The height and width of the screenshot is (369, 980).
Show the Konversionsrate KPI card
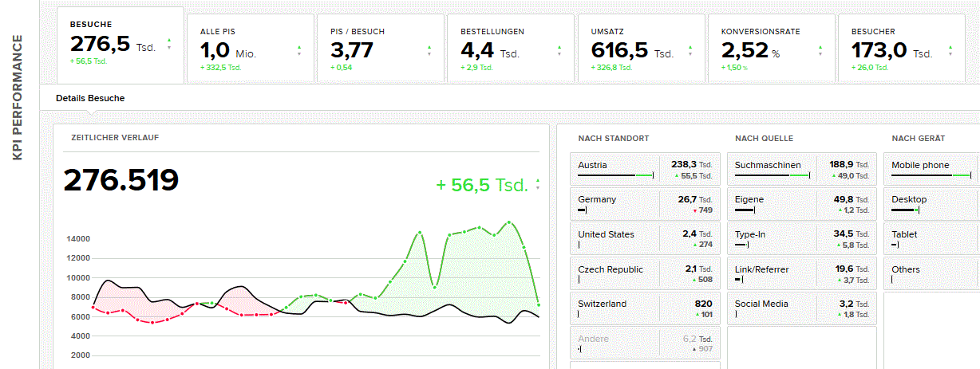coord(771,49)
